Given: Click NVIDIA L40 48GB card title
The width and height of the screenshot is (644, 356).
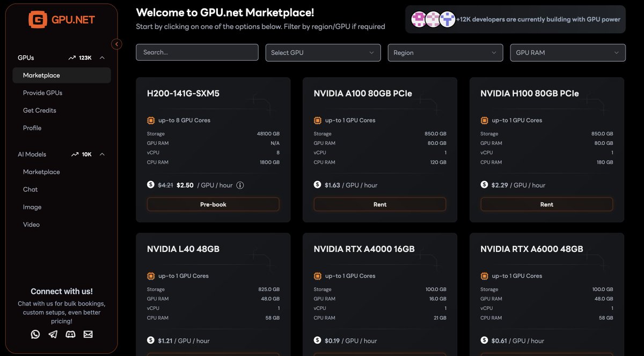Looking at the screenshot, I should [183, 249].
